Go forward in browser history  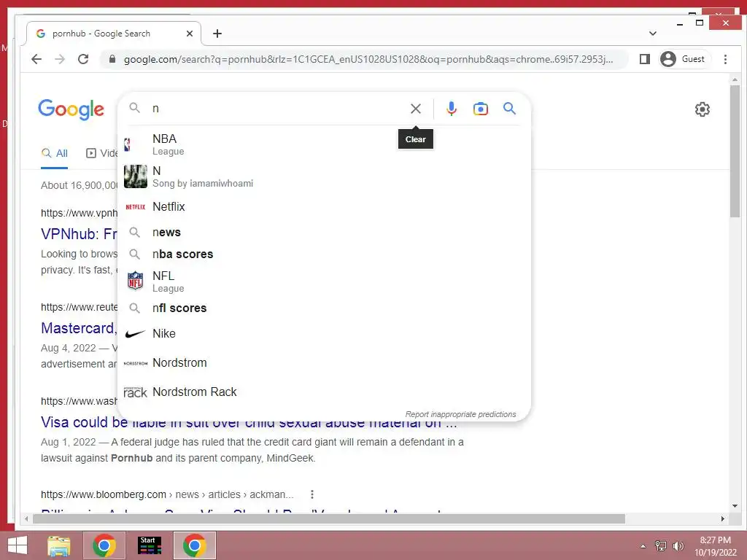(60, 59)
